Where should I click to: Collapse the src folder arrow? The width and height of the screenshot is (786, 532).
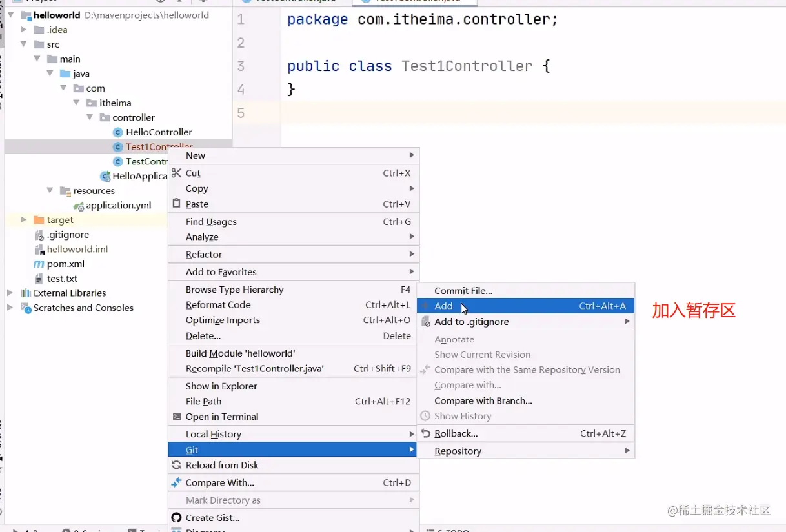pyautogui.click(x=24, y=44)
